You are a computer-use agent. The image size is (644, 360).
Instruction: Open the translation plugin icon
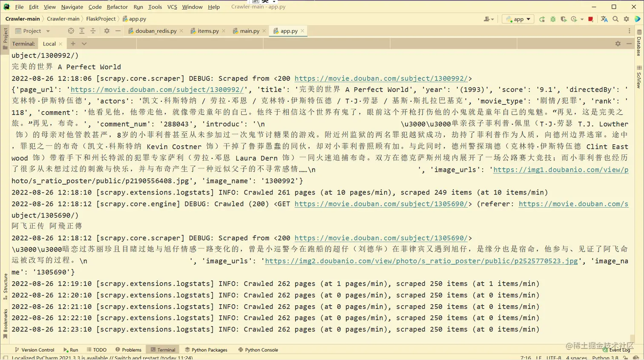pyautogui.click(x=604, y=19)
